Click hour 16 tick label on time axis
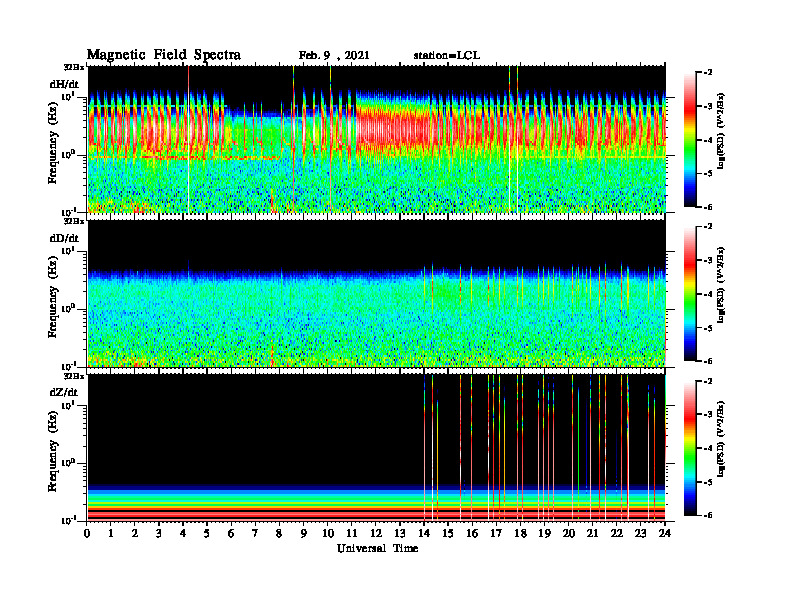 coord(472,534)
